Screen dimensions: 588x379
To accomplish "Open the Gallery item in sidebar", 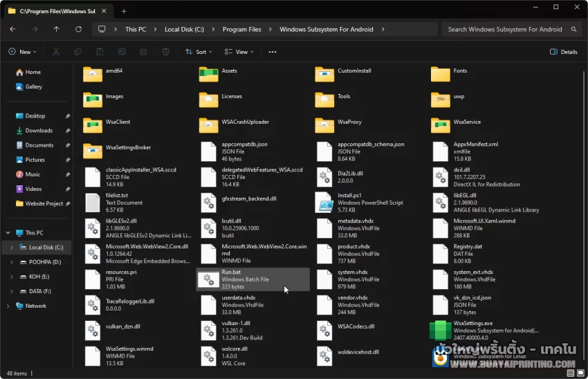I will [33, 86].
